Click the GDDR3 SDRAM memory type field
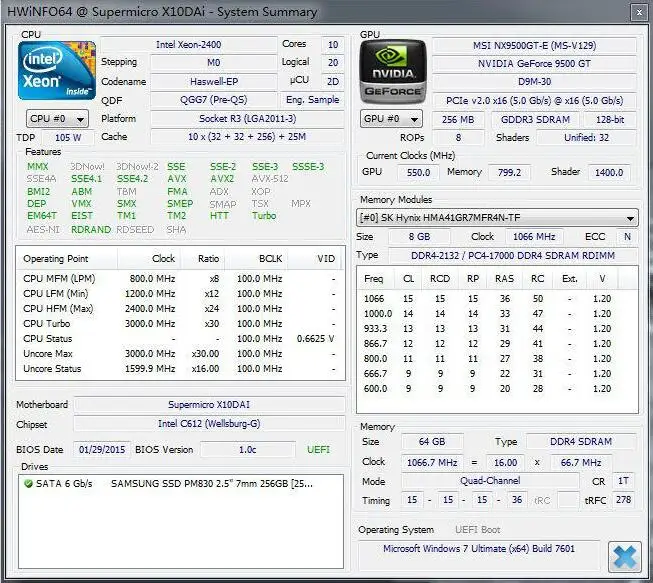 click(535, 120)
